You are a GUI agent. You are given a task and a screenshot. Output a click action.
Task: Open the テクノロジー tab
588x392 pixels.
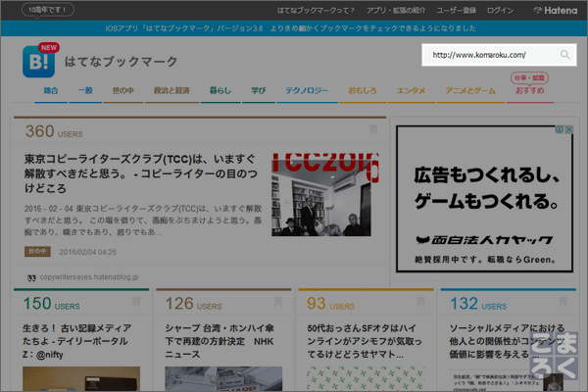[x=307, y=90]
